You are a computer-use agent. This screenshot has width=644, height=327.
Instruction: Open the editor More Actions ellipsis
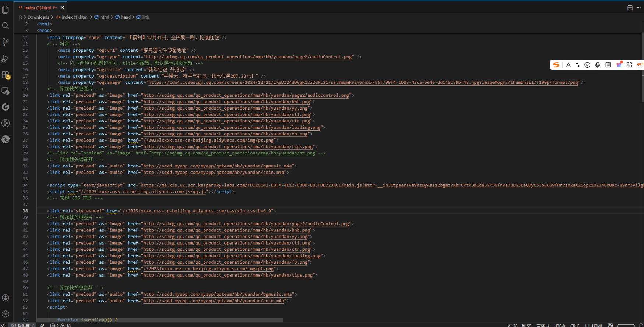[x=639, y=7]
